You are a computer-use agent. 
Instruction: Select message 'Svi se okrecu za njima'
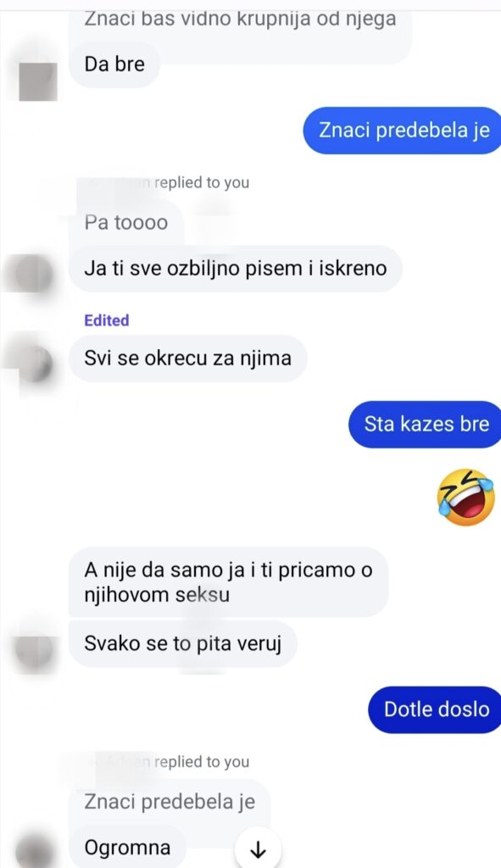tap(187, 359)
